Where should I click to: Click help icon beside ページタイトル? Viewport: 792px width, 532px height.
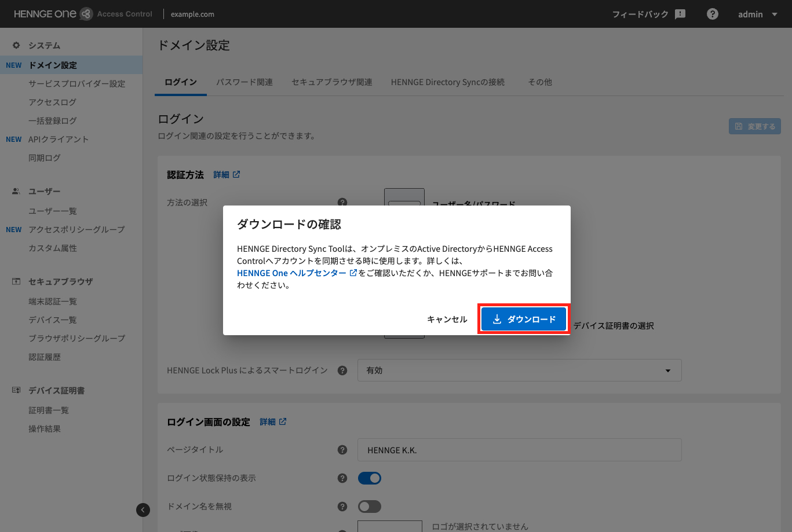pos(342,450)
